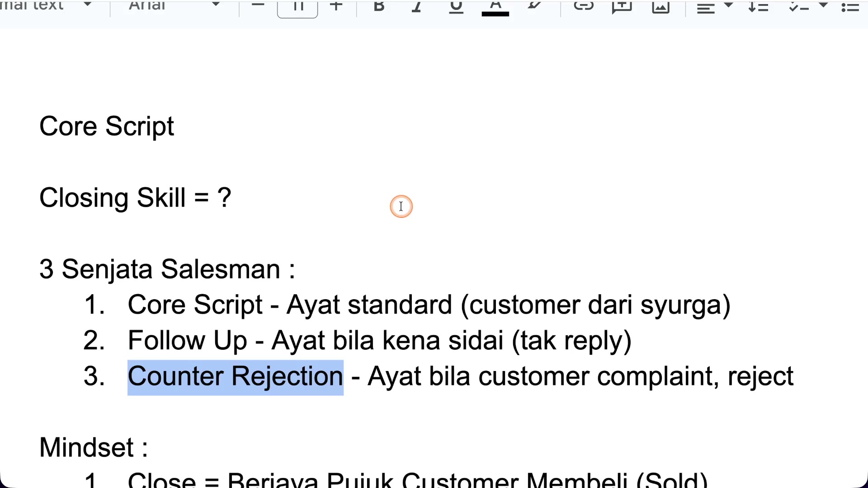This screenshot has height=488, width=868.
Task: Open line and paragraph spacing options
Action: click(758, 6)
